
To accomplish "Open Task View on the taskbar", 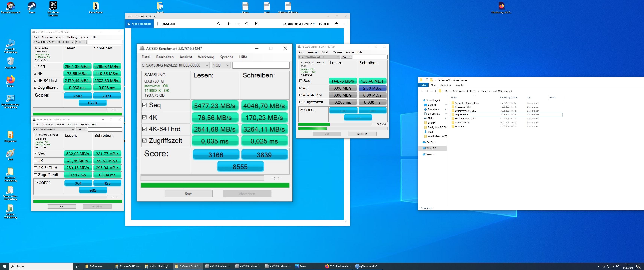I will tap(78, 266).
